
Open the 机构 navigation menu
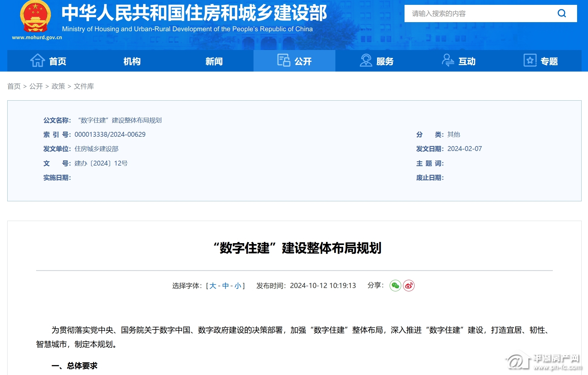tap(132, 61)
